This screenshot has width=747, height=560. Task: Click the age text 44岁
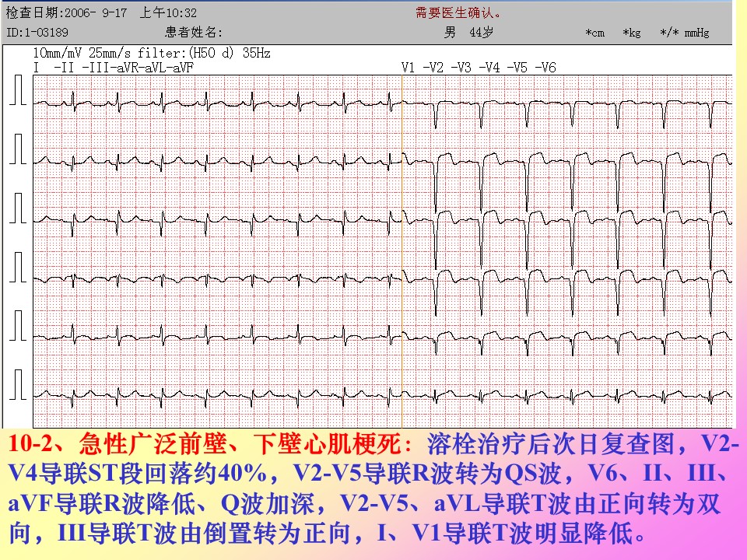click(482, 33)
